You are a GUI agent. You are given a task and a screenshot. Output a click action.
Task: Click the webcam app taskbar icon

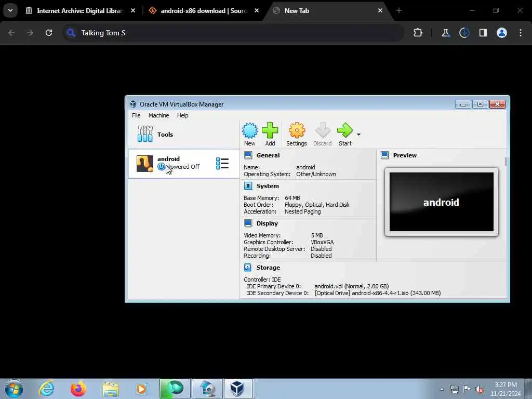tap(207, 389)
